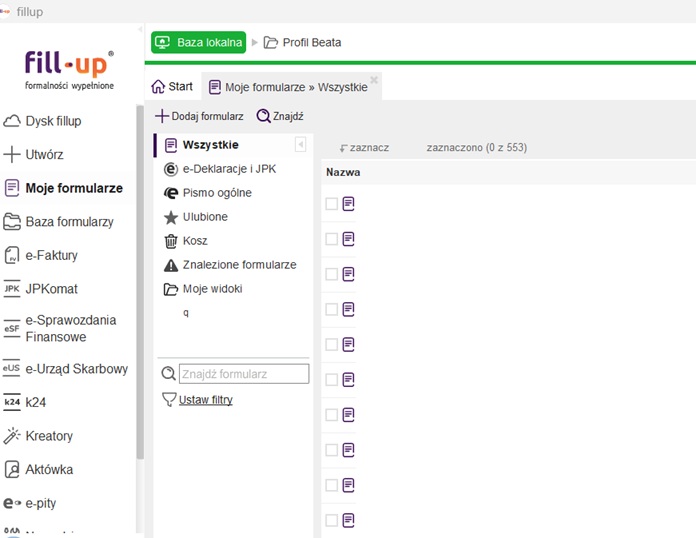Tick the first form row checkbox
The width and height of the screenshot is (696, 538).
tap(332, 204)
